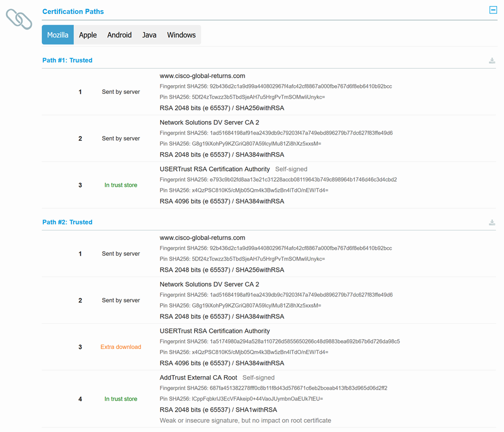504x432 pixels.
Task: Collapse the Certification Paths section
Action: pos(493,10)
